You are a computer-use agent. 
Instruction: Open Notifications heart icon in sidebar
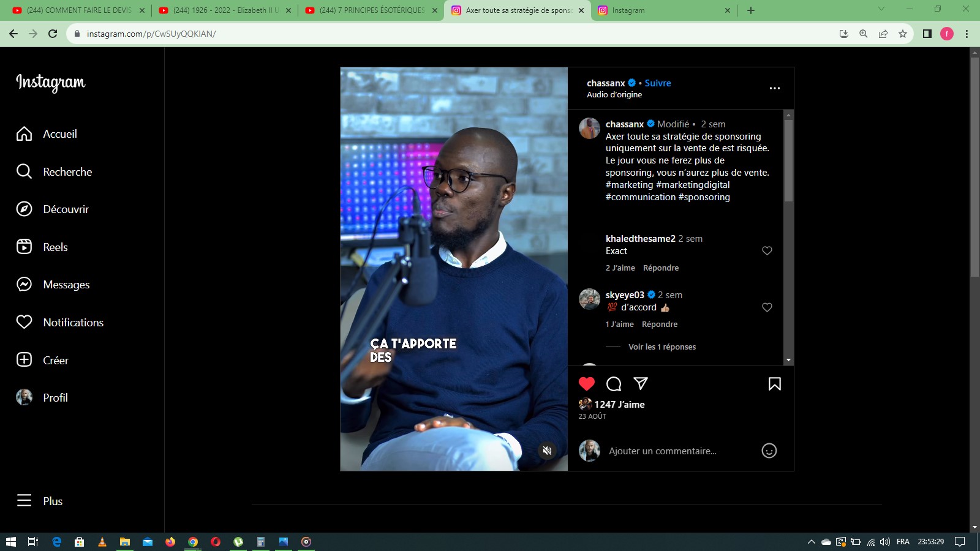[x=24, y=322]
